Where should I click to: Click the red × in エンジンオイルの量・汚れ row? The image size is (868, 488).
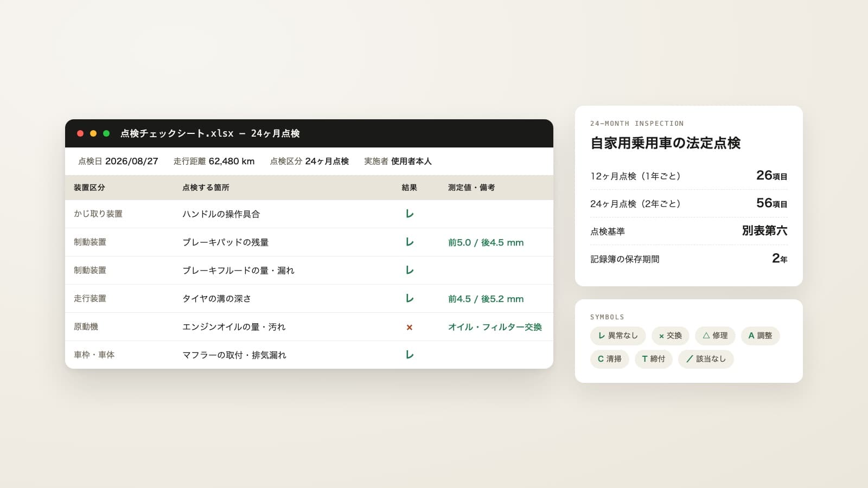click(410, 327)
